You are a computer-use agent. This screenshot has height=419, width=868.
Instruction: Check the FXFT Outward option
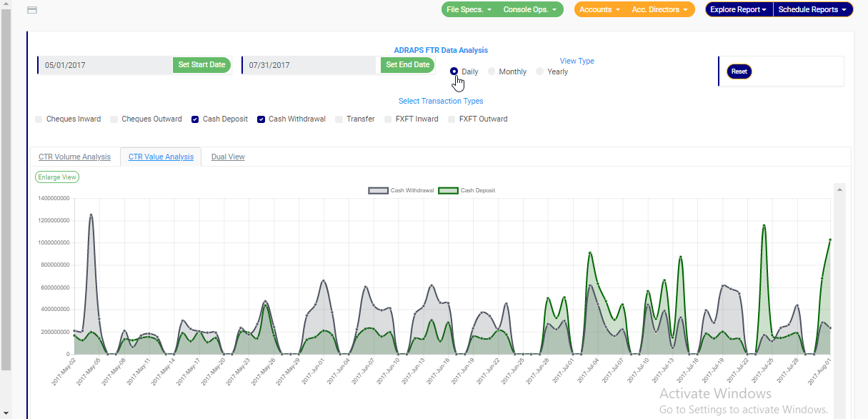tap(452, 119)
